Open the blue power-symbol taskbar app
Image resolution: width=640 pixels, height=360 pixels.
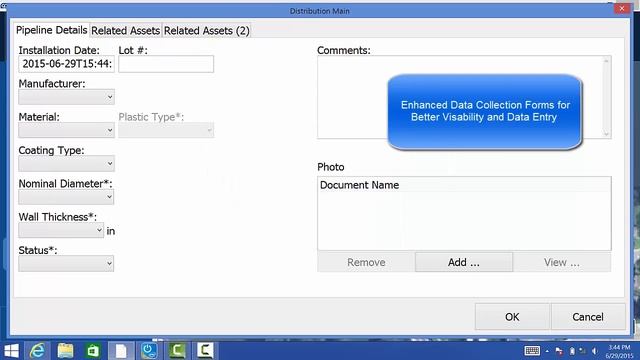149,351
